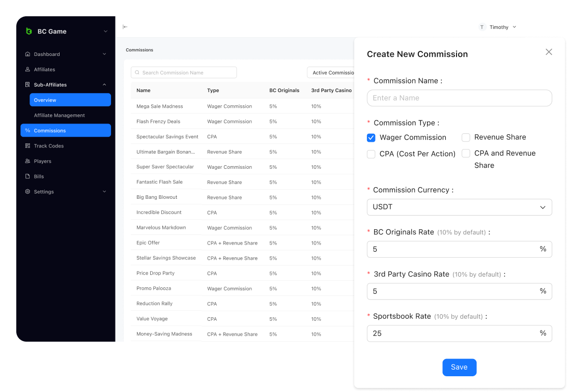Focus the Commission Name input field
The image size is (568, 392).
coord(459,98)
